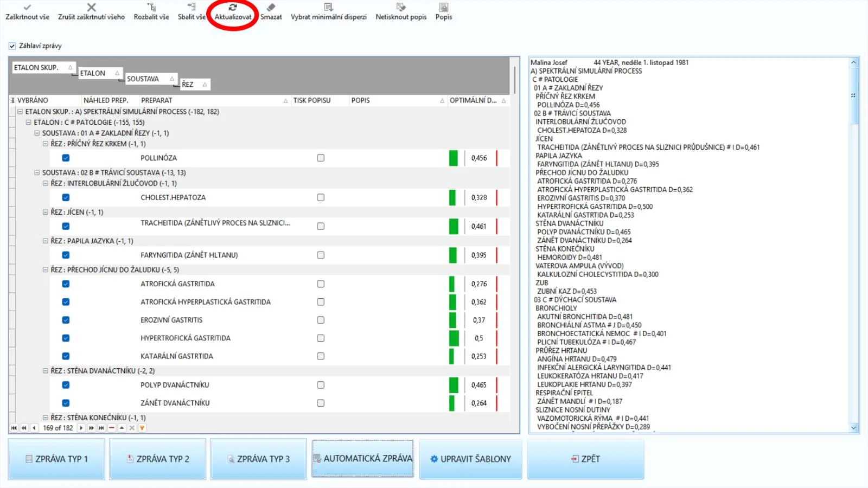Collapse ŘEZ PŘECHOD JÍCNU DO ŽALUDKU group
Image resolution: width=868 pixels, height=488 pixels.
(46, 269)
